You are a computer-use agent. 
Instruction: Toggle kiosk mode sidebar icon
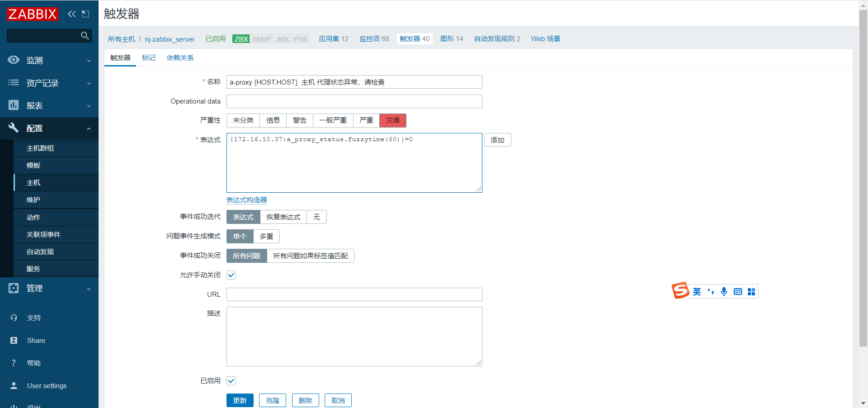pyautogui.click(x=85, y=14)
